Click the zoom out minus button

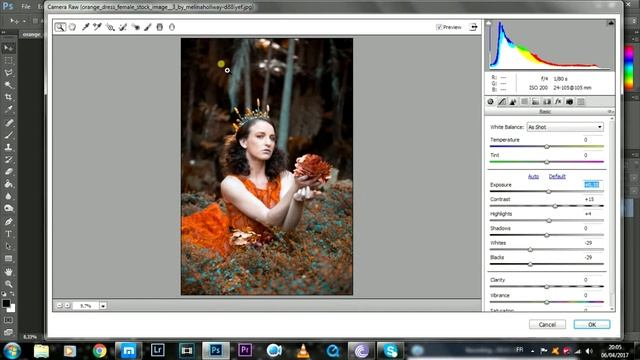pyautogui.click(x=59, y=306)
